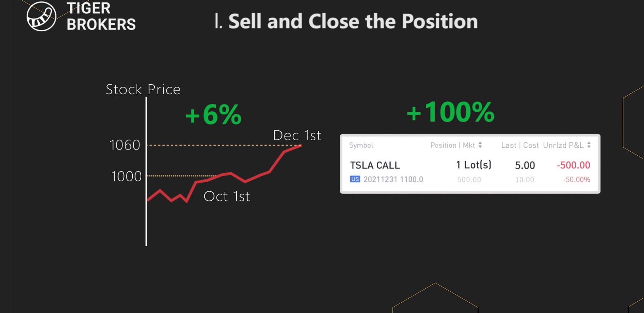Click the green +100% return text

(450, 112)
